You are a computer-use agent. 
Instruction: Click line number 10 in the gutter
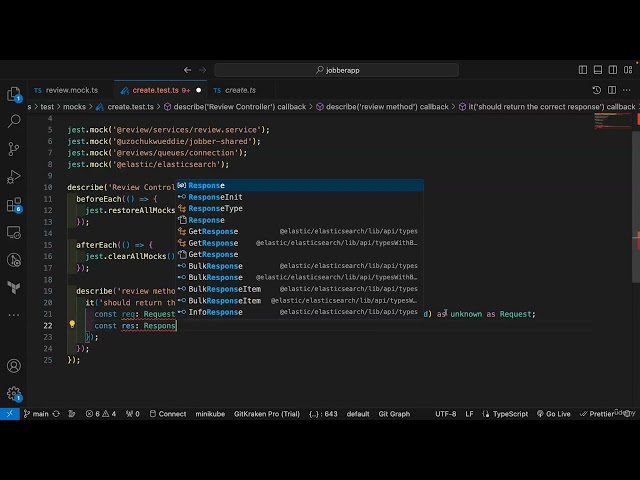pos(48,187)
